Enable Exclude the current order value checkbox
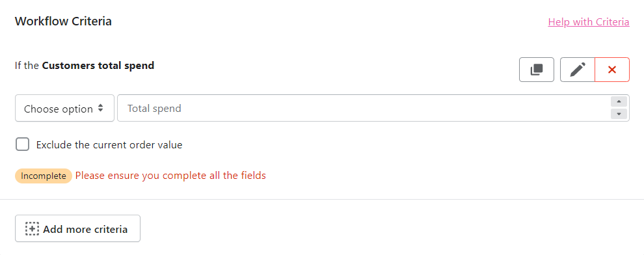 pyautogui.click(x=23, y=144)
